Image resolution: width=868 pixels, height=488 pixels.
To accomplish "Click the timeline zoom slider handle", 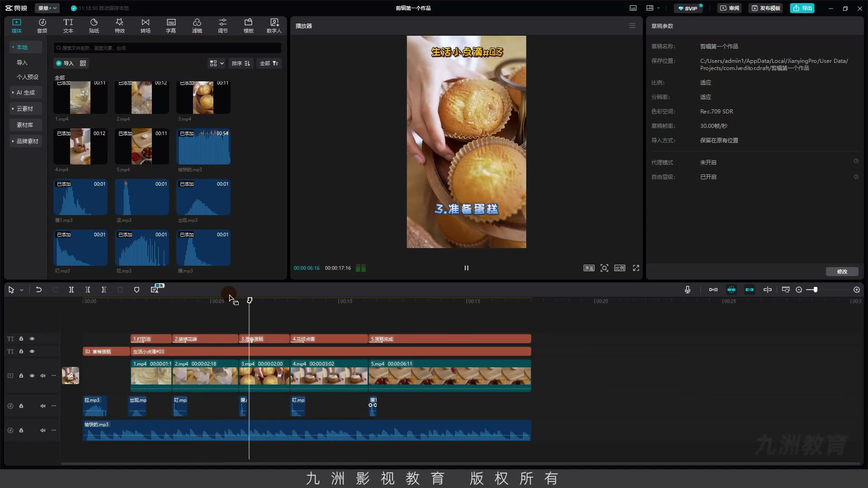I will (815, 290).
